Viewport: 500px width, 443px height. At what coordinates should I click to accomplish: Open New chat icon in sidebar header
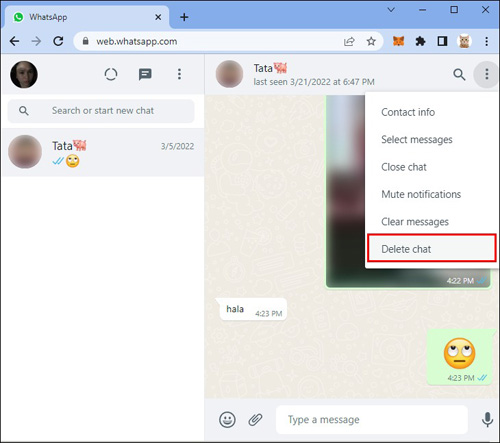[x=145, y=74]
